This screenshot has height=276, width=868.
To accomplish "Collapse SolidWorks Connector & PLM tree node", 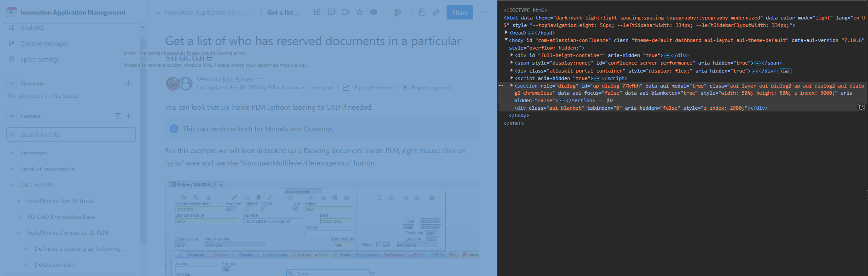I will 19,233.
